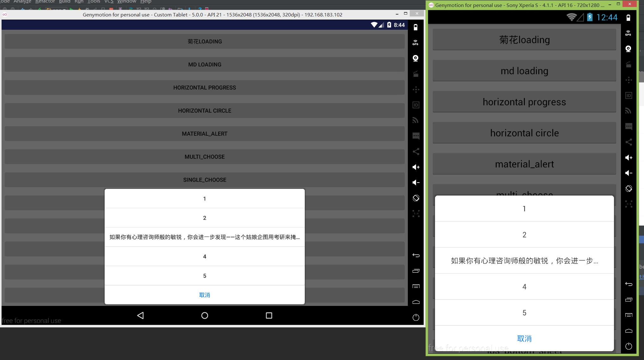The width and height of the screenshot is (644, 360).
Task: Rotate the tablet emulator screen
Action: pos(416,198)
